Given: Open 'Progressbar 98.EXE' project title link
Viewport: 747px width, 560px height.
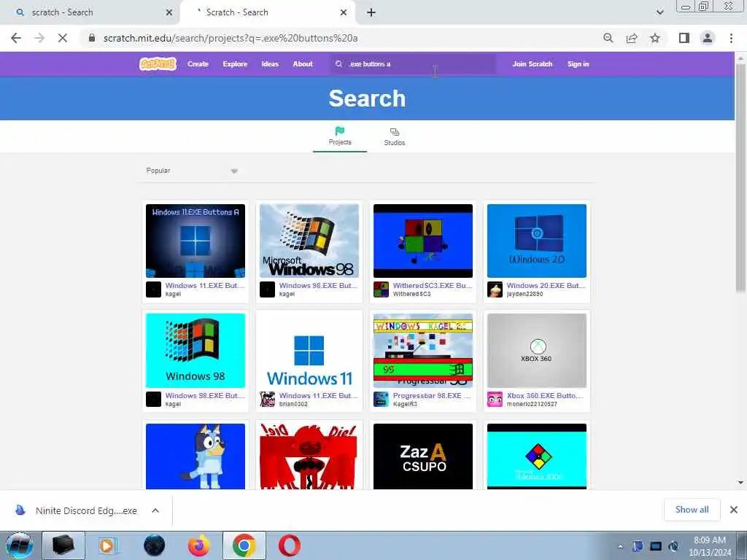Looking at the screenshot, I should (432, 396).
